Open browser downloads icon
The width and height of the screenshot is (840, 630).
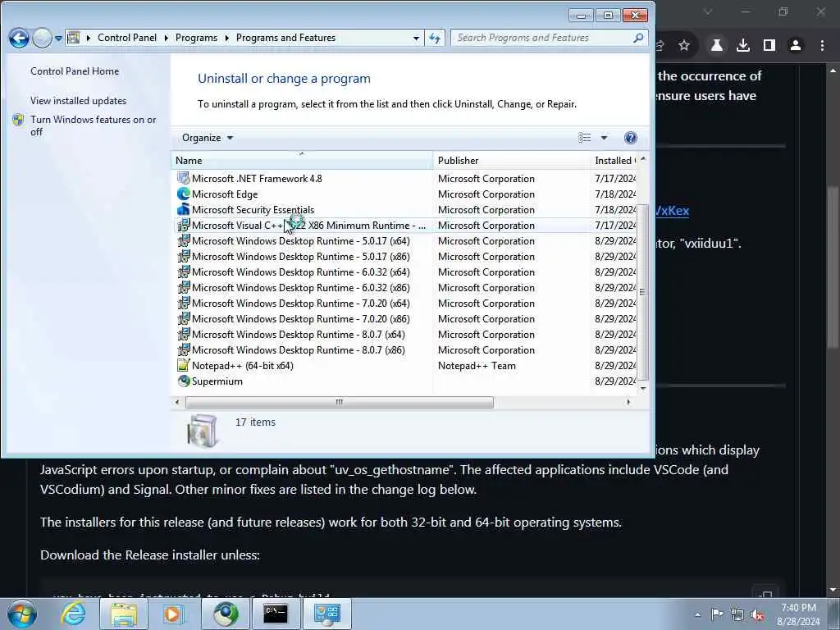pos(743,46)
